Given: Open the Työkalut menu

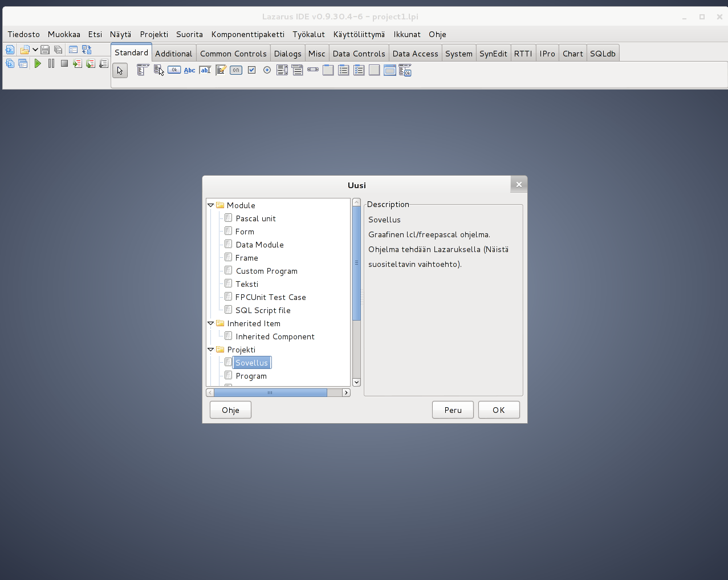Looking at the screenshot, I should tap(308, 34).
